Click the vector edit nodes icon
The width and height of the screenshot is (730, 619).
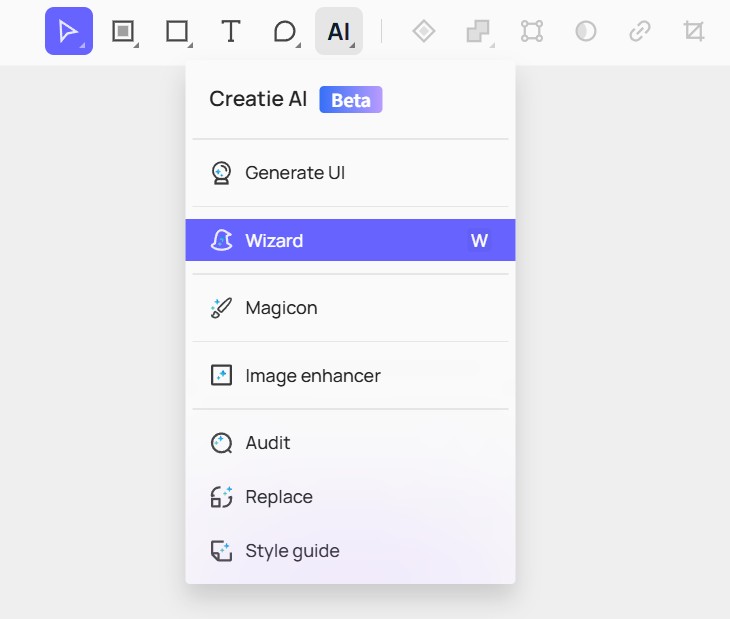532,31
